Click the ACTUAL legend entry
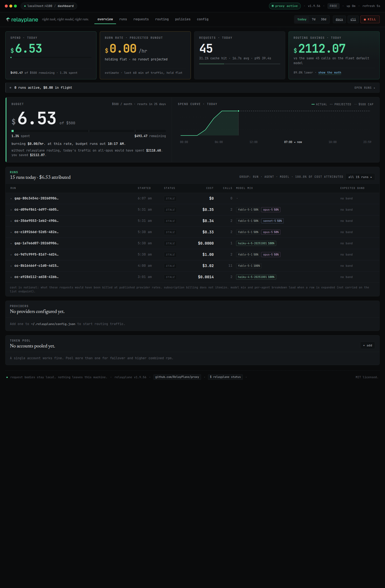The image size is (385, 588). [x=319, y=104]
